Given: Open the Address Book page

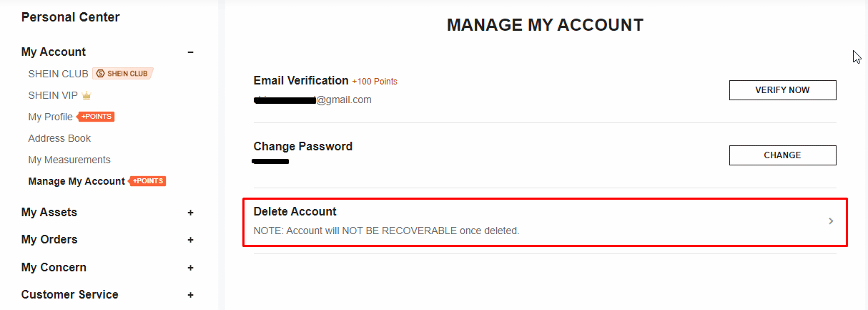Looking at the screenshot, I should point(59,138).
